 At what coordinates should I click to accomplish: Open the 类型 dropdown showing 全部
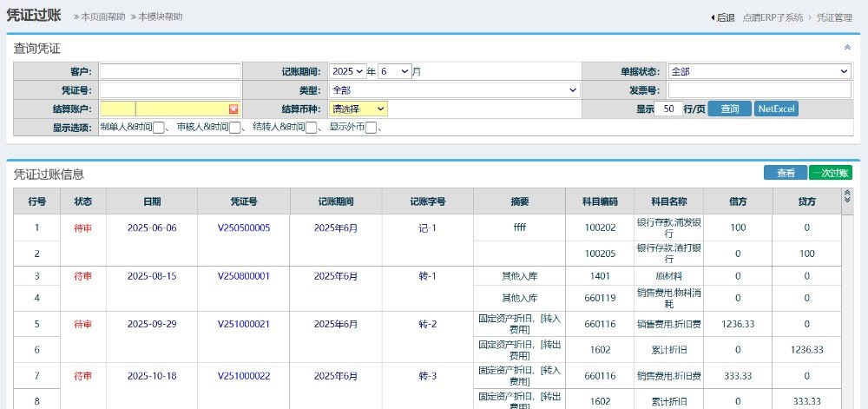(x=454, y=90)
